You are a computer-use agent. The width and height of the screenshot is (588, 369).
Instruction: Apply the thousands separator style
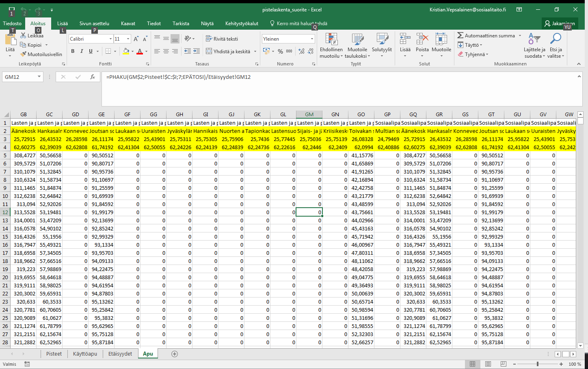[289, 51]
